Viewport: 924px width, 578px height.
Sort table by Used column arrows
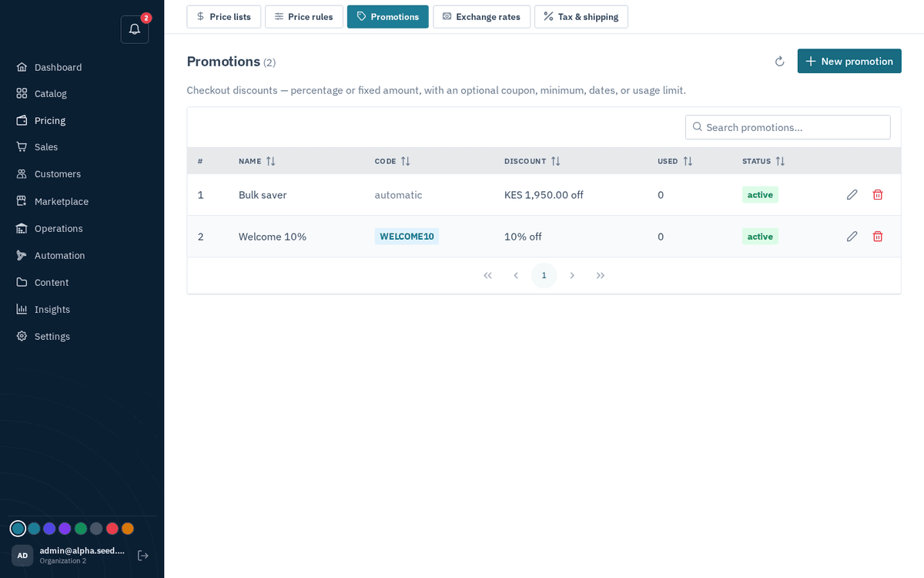coord(688,161)
